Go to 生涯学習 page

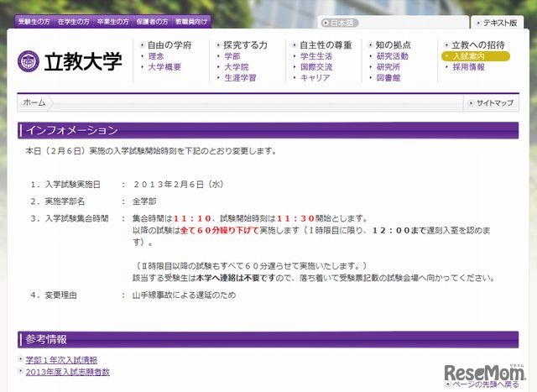coord(240,78)
